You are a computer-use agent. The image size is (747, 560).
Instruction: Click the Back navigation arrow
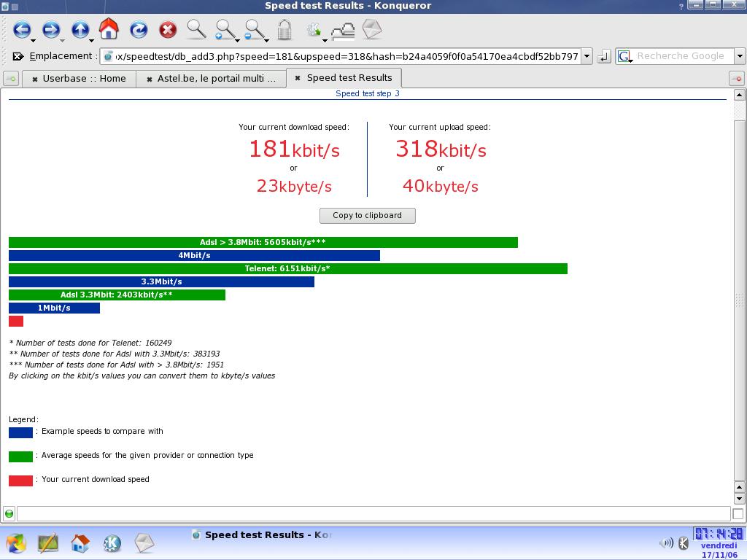21,30
